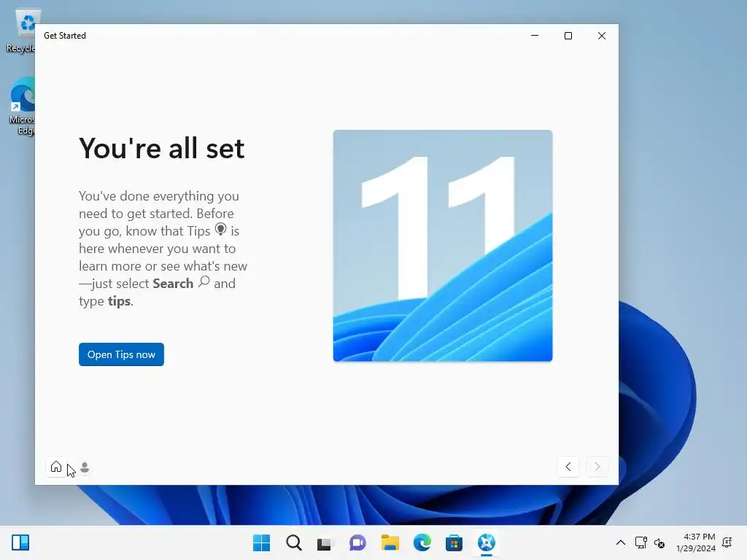Click the right chevron next-page arrow
This screenshot has height=560, width=747.
coord(597,467)
